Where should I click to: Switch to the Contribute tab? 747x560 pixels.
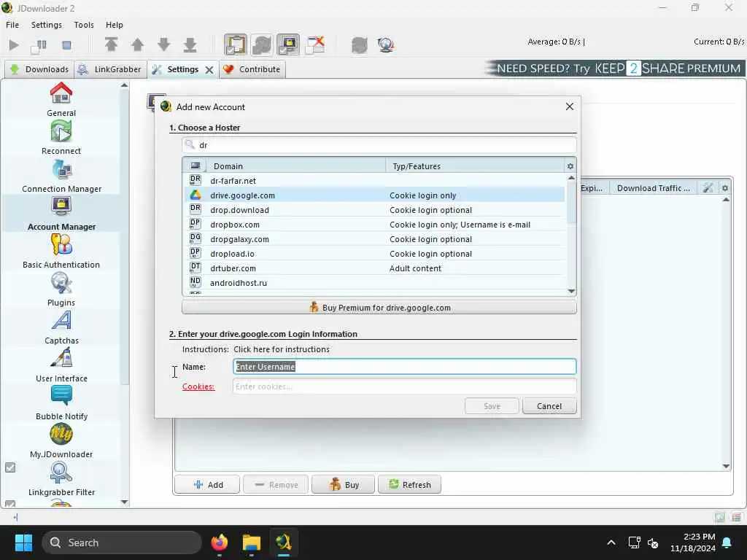[x=252, y=69]
